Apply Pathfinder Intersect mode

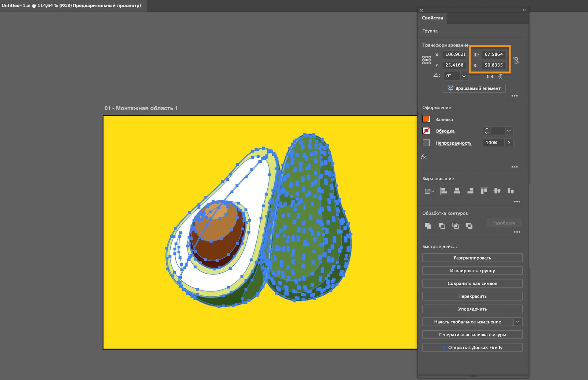455,226
